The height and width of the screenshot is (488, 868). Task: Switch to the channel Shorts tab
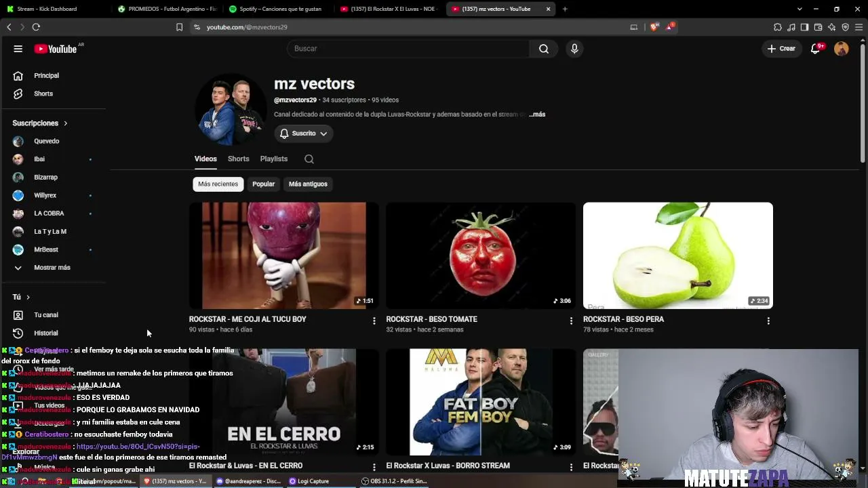click(x=239, y=159)
